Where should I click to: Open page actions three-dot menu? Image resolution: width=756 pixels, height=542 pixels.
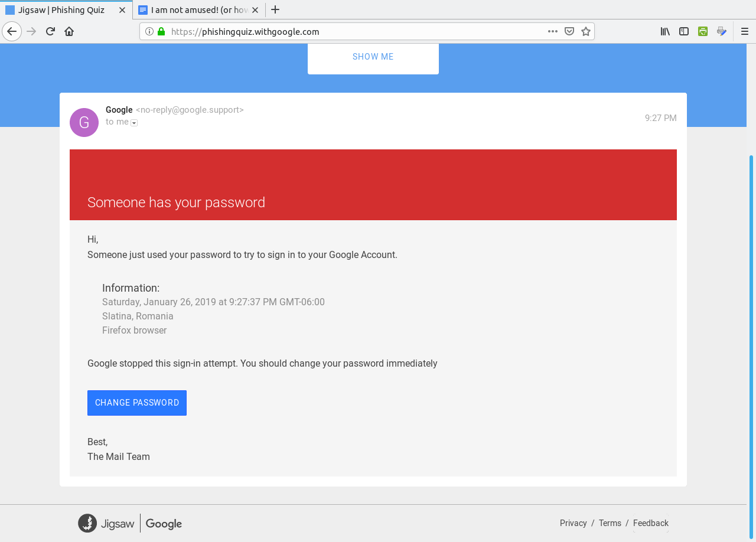point(553,31)
